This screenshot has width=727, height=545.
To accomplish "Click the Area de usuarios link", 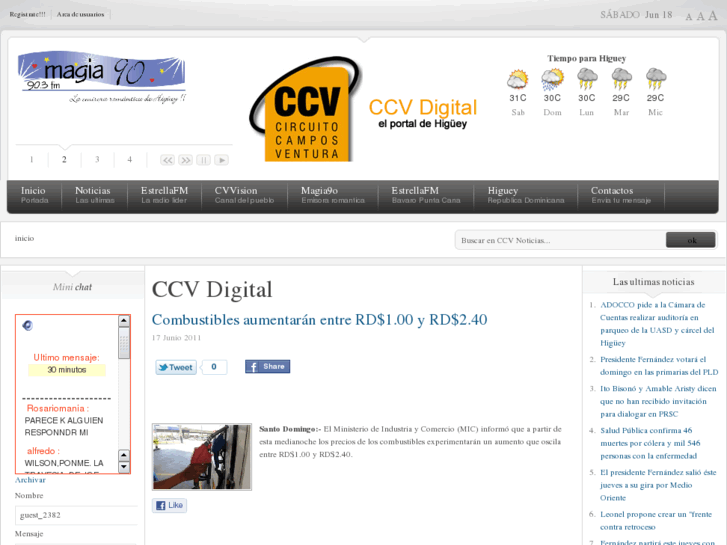I will (x=80, y=14).
